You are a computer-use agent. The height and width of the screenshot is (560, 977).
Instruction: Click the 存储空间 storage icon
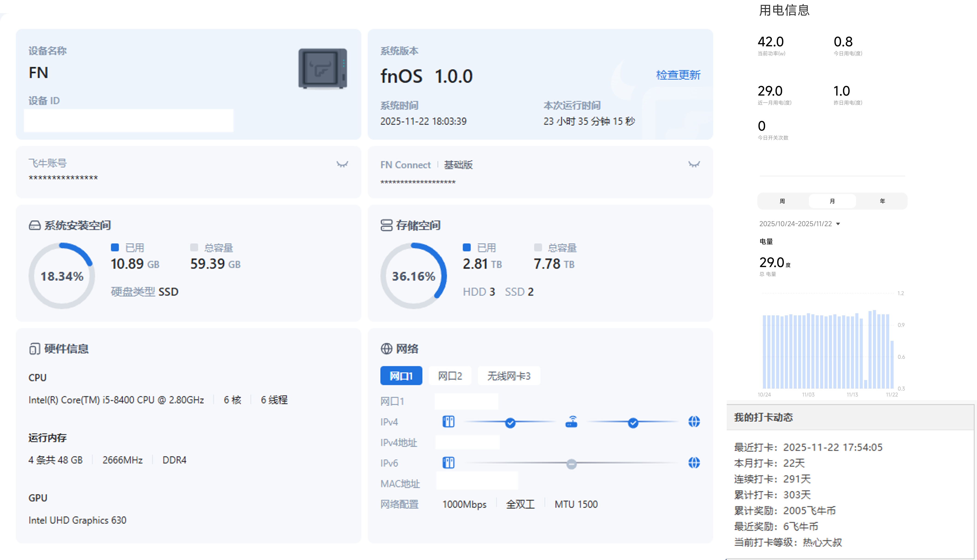click(x=386, y=225)
